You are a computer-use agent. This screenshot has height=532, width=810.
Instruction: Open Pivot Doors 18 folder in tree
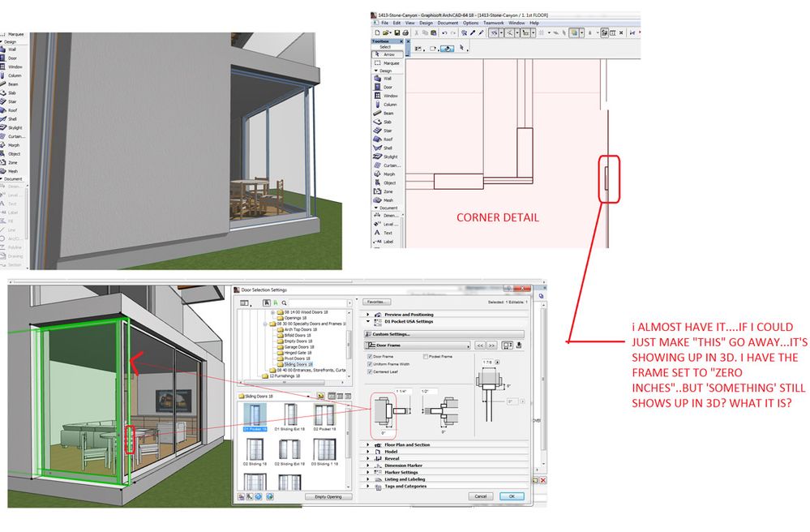click(x=294, y=358)
